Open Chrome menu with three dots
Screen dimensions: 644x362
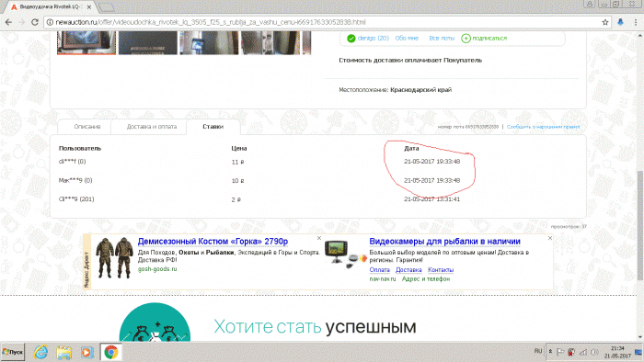click(636, 22)
